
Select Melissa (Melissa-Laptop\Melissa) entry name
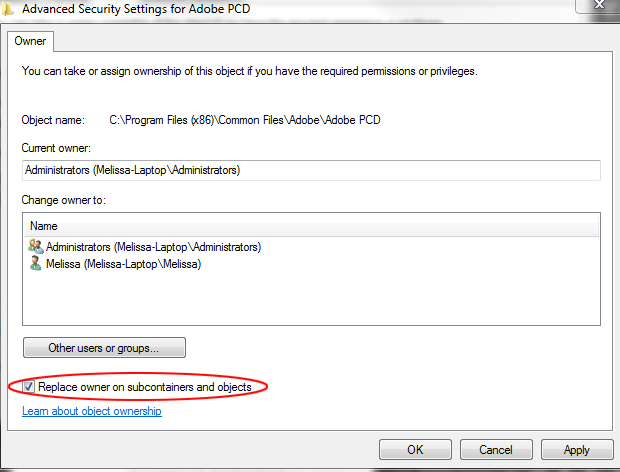point(123,264)
